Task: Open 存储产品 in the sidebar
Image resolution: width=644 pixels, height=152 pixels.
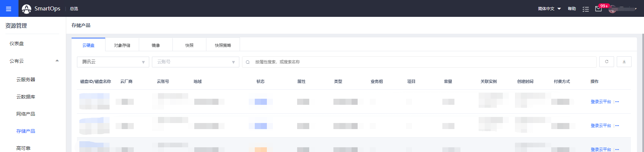Action: click(26, 131)
